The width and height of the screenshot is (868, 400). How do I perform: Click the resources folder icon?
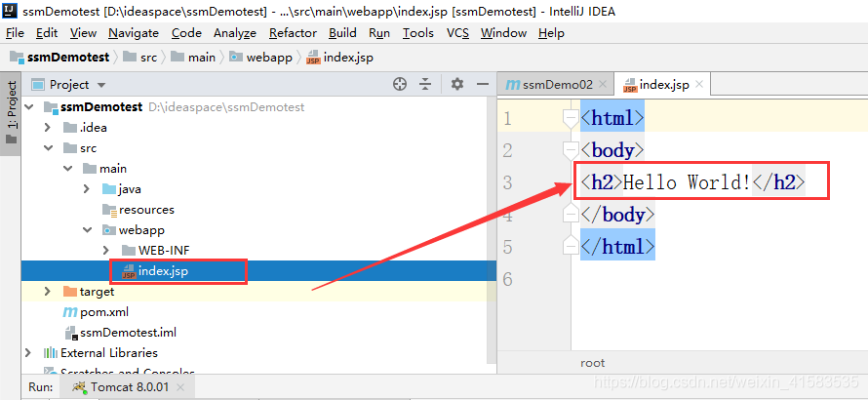tap(109, 210)
